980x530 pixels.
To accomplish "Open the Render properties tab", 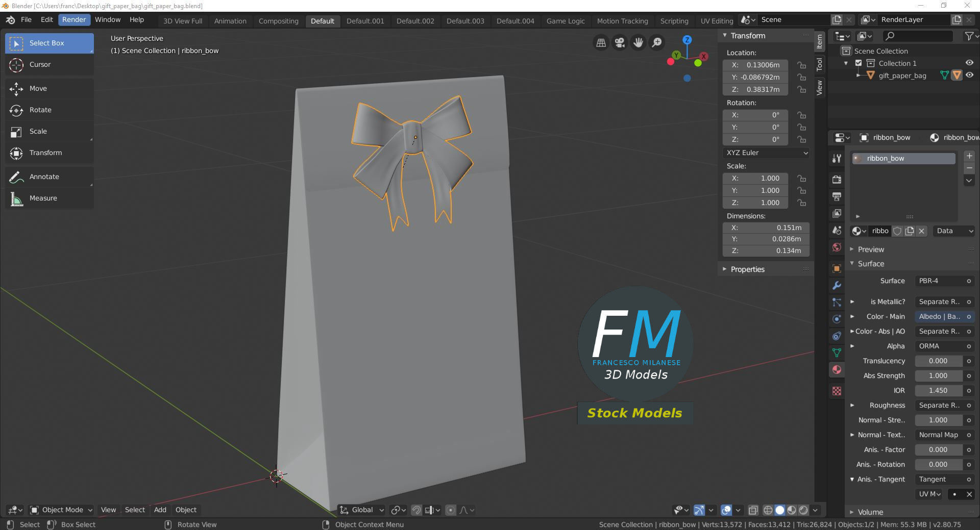I will [x=837, y=180].
